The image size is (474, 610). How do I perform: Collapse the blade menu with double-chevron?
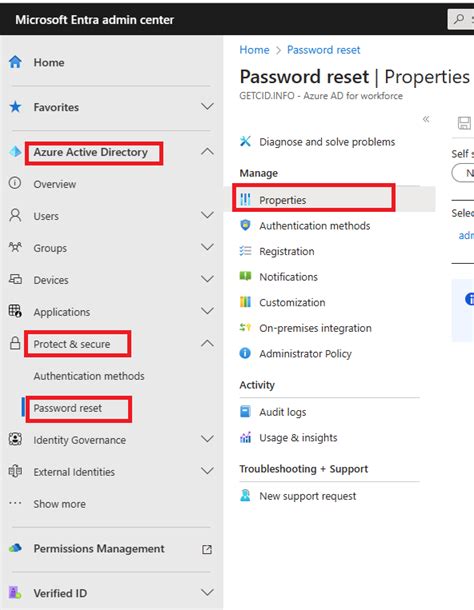(426, 119)
